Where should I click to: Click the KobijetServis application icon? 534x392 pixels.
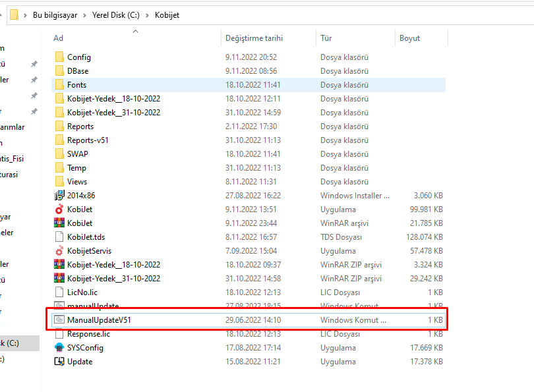tap(59, 250)
